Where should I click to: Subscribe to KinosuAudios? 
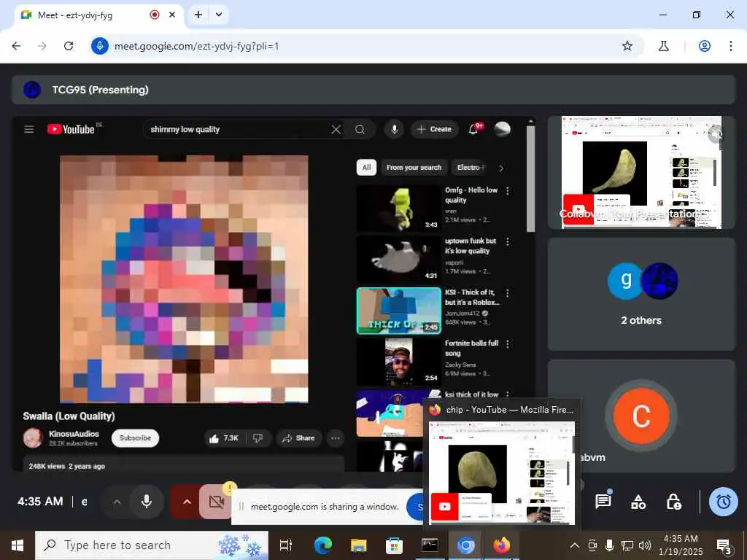coord(135,438)
